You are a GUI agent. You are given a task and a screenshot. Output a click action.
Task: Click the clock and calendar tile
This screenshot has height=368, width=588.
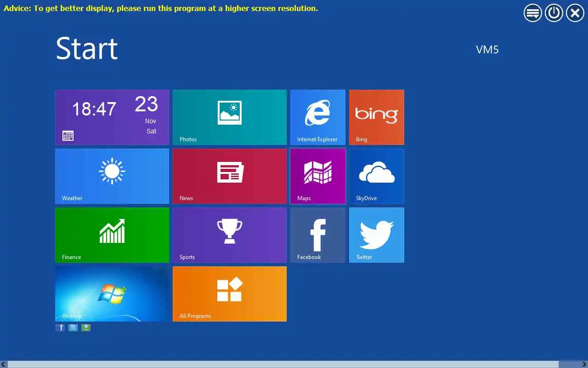[x=112, y=117]
